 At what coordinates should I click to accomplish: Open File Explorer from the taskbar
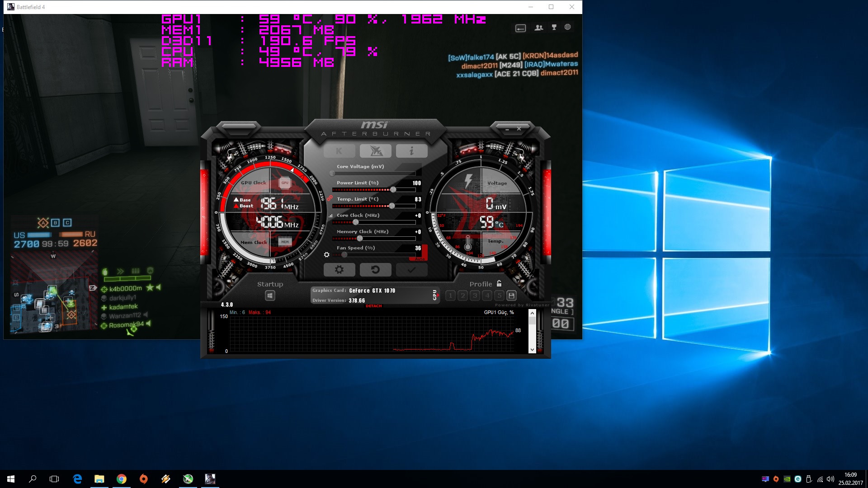coord(99,479)
